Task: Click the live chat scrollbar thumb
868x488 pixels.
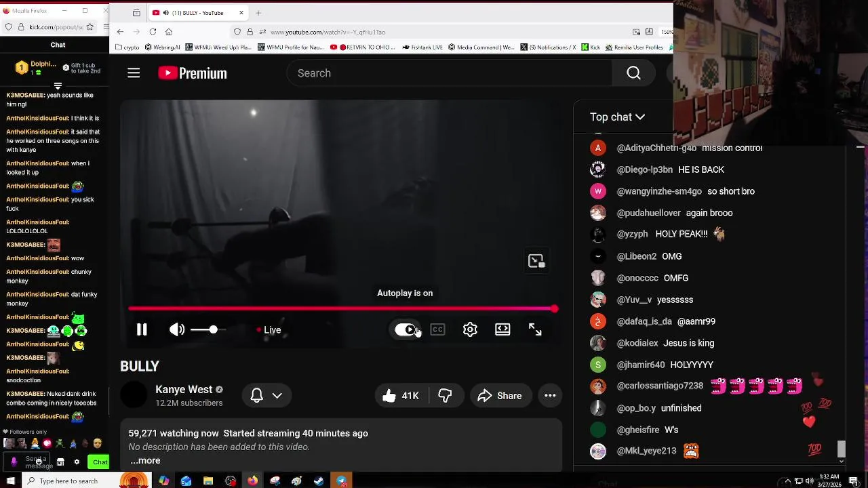Action: coord(842,449)
